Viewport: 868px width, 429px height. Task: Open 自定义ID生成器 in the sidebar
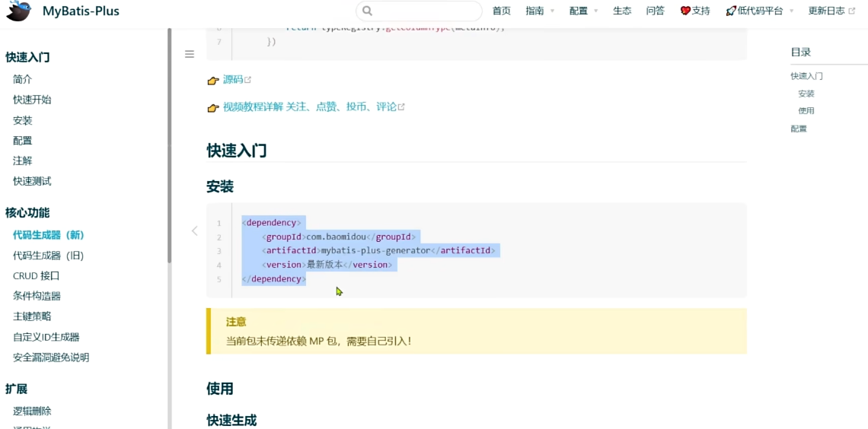click(x=46, y=337)
